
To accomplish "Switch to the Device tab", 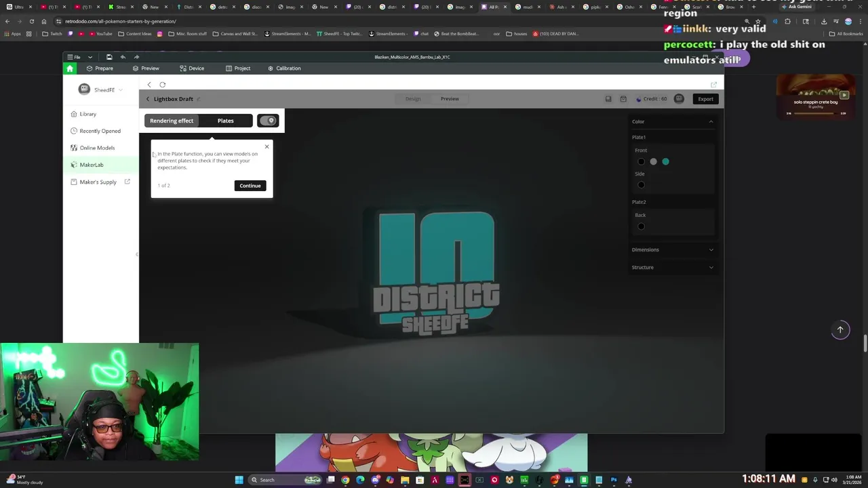I will (192, 68).
